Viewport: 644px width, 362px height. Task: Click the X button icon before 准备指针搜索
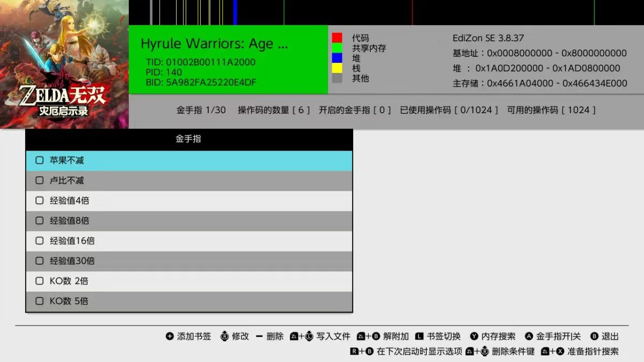[561, 351]
